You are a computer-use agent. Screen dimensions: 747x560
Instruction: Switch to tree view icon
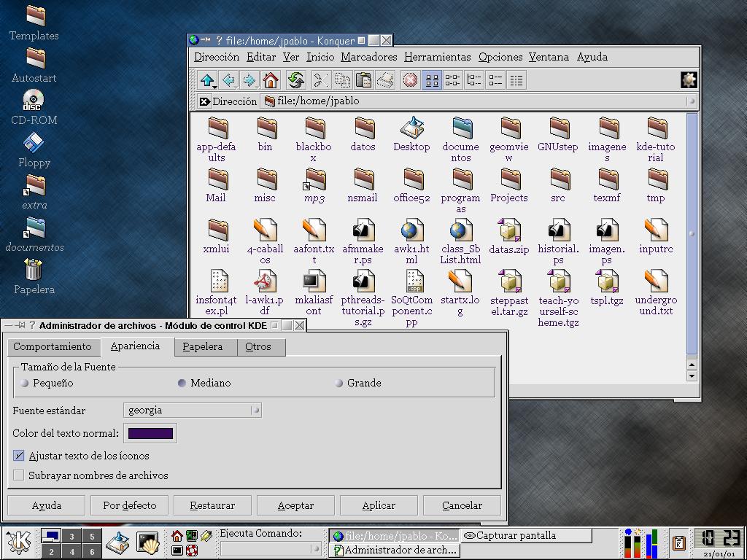[x=474, y=80]
